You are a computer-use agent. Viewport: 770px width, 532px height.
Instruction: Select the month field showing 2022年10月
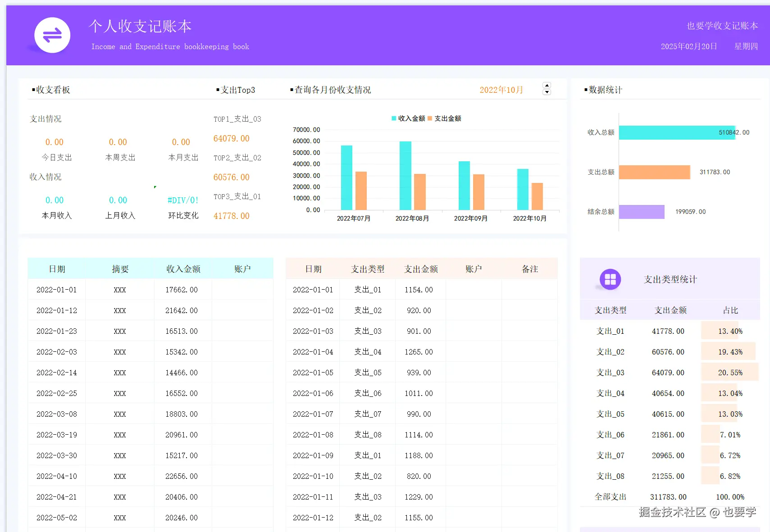coord(501,90)
